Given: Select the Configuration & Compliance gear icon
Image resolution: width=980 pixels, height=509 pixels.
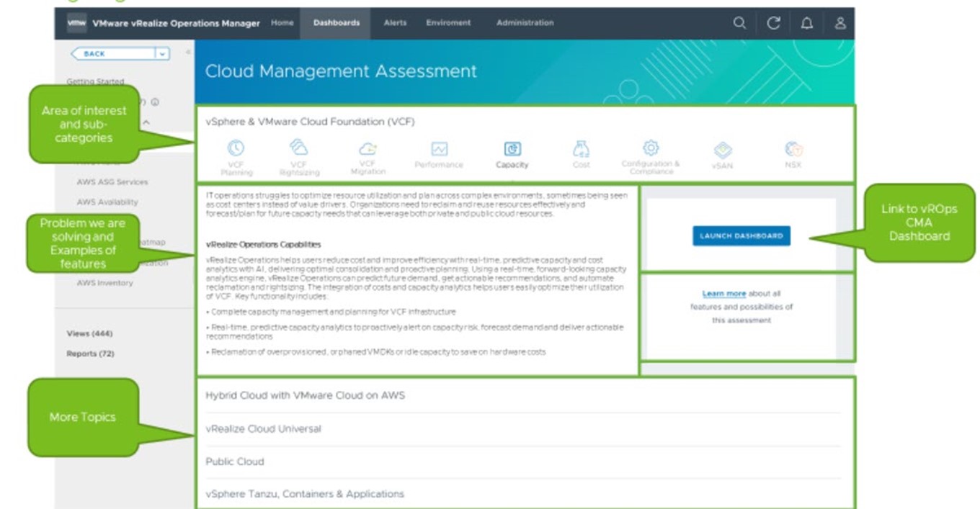Looking at the screenshot, I should coord(651,148).
